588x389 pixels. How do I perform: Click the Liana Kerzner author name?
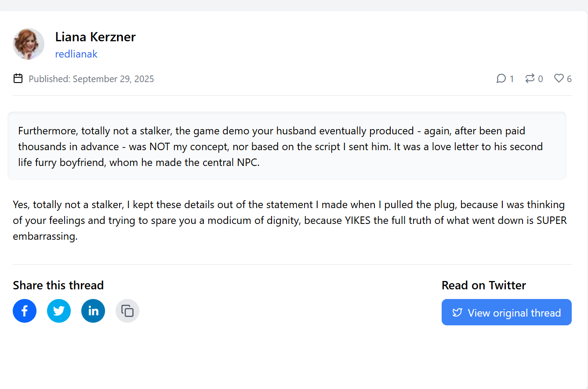95,37
